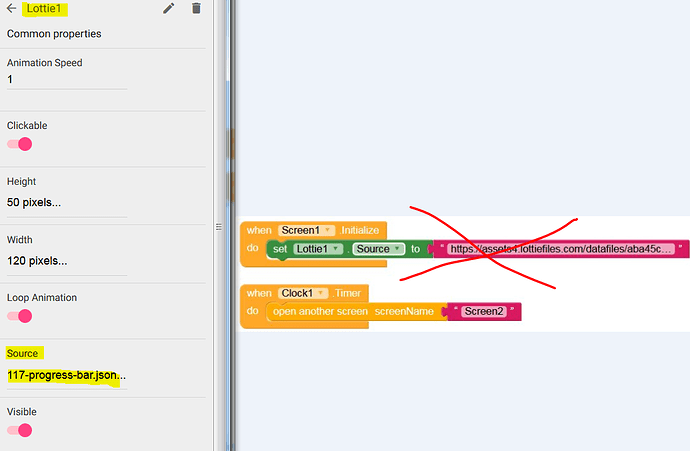Screen dimensions: 690x451
Task: Click the Lottie1 component title
Action: coord(44,8)
